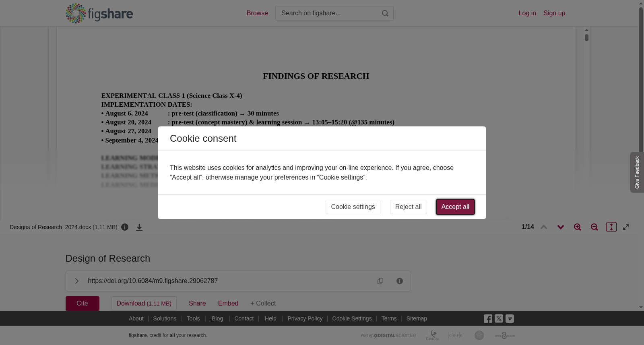
Task: Open Solutions footer link
Action: [165, 318]
